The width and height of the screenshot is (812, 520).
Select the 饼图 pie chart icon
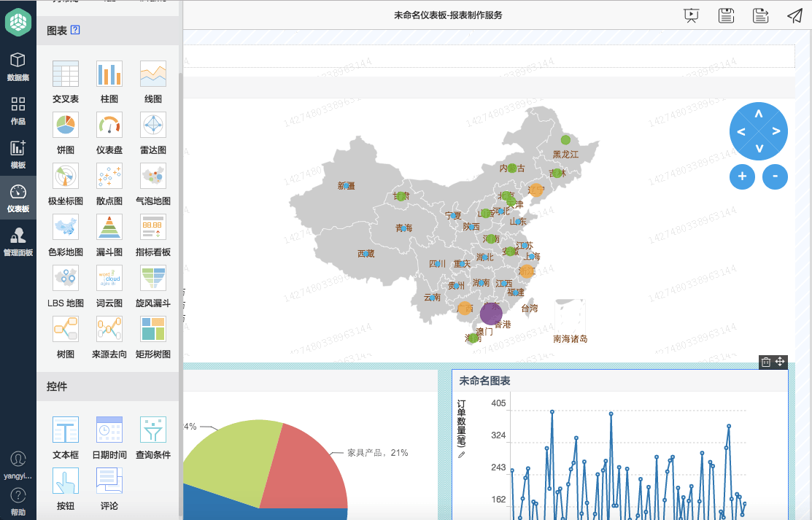[x=65, y=124]
